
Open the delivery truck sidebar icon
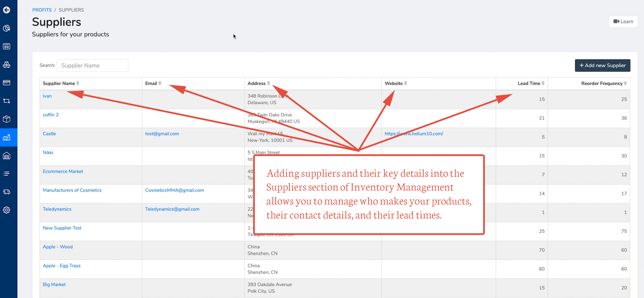7,192
